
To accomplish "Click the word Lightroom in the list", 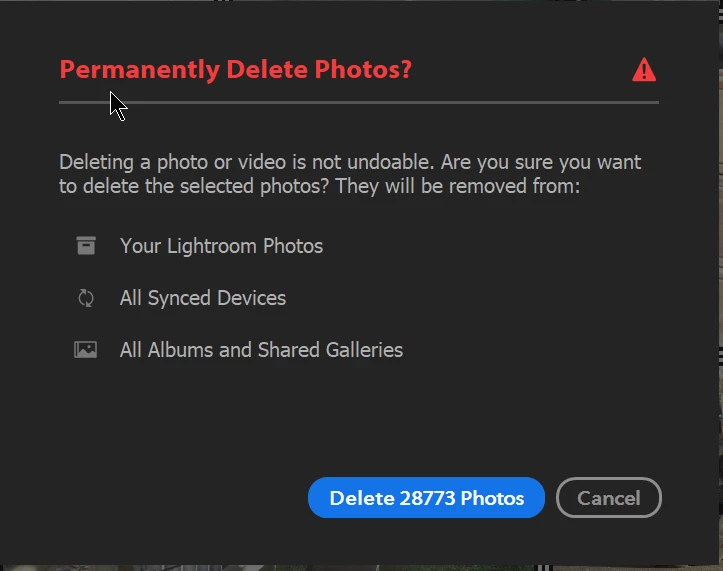I will [x=212, y=246].
